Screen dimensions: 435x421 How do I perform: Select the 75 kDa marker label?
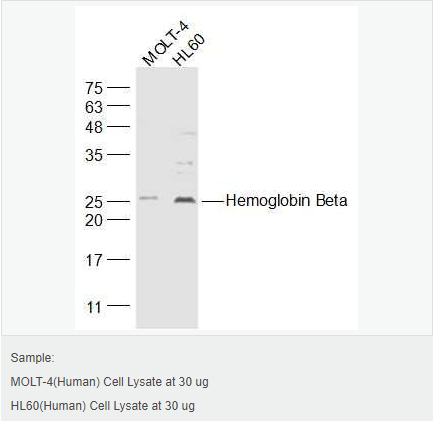[x=94, y=88]
